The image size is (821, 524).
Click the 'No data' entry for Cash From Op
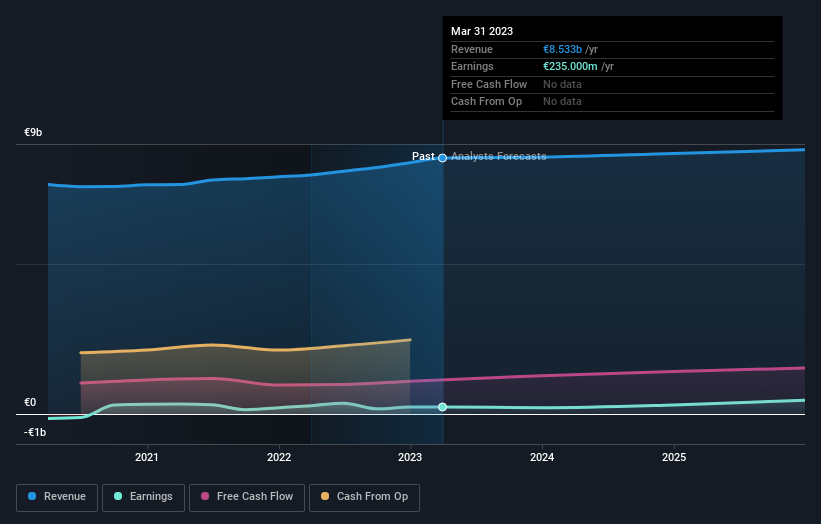click(x=562, y=102)
